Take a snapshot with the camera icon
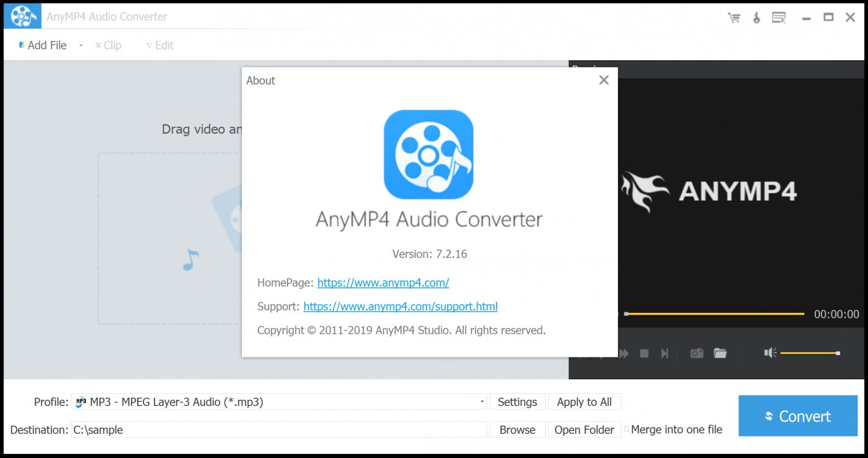The width and height of the screenshot is (868, 458). tap(697, 353)
